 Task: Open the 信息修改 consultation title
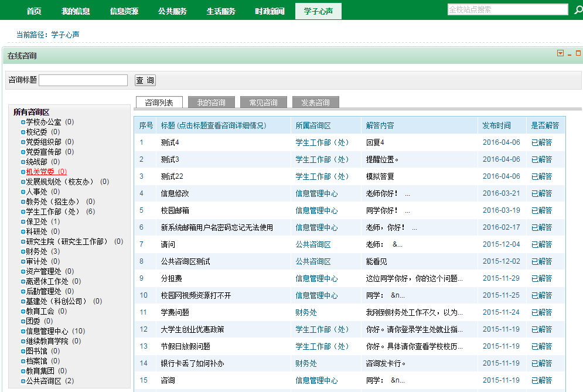[175, 193]
